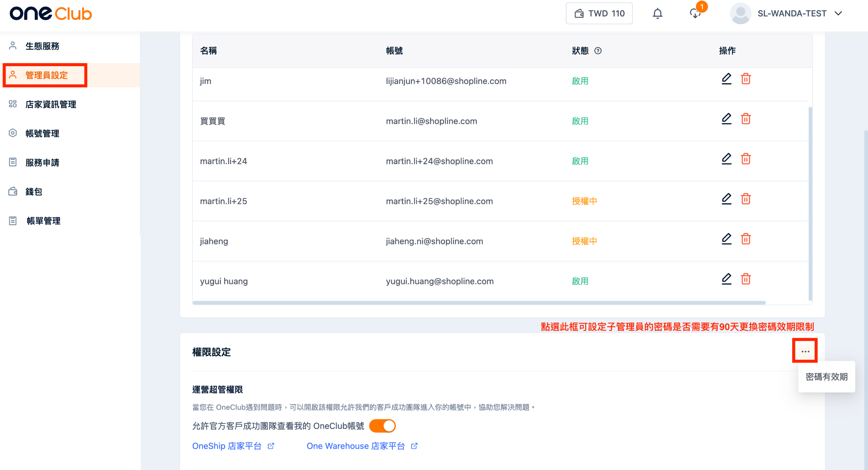Delete the 買買買 administrator
The image size is (868, 470).
pos(746,119)
